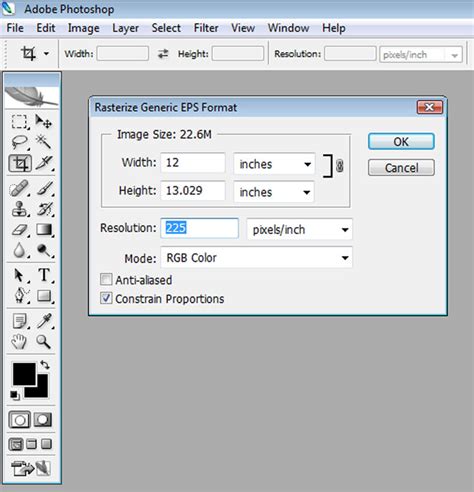Open the Help menu

334,28
